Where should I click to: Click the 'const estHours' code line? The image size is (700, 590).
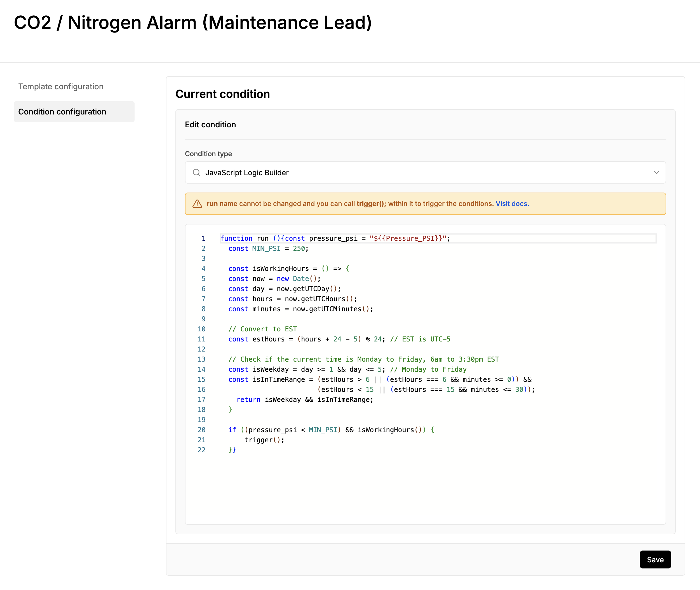tap(339, 339)
